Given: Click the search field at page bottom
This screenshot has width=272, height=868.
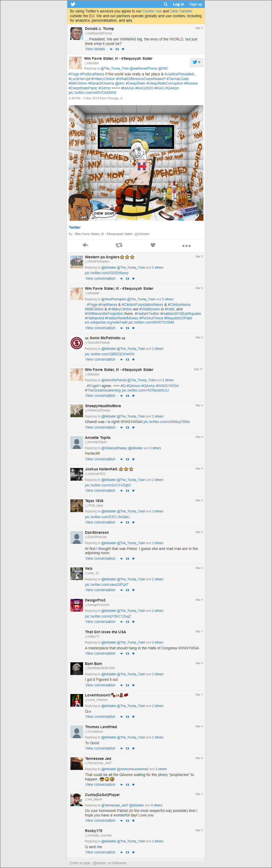Looking at the screenshot, I should tap(136, 863).
